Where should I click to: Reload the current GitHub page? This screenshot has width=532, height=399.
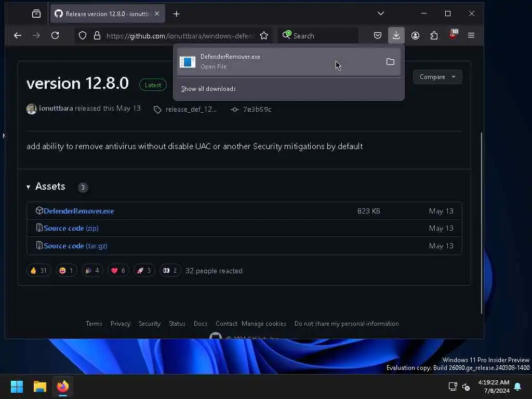(x=55, y=35)
